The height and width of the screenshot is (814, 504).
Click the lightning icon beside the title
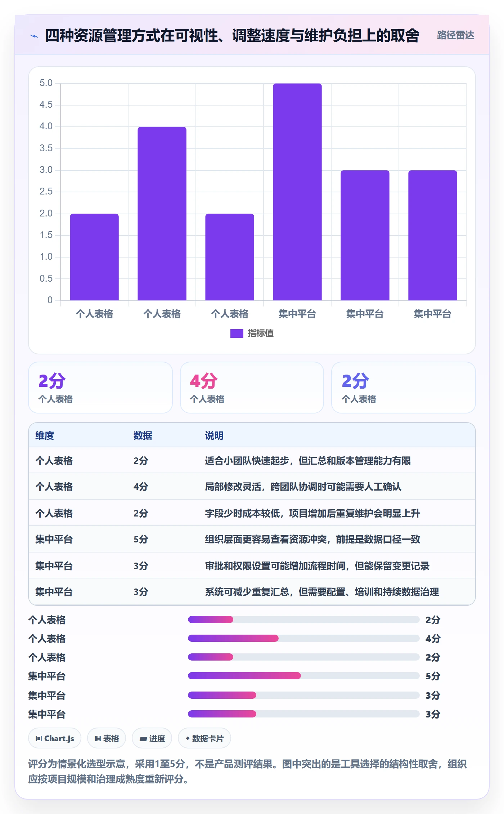coord(34,36)
